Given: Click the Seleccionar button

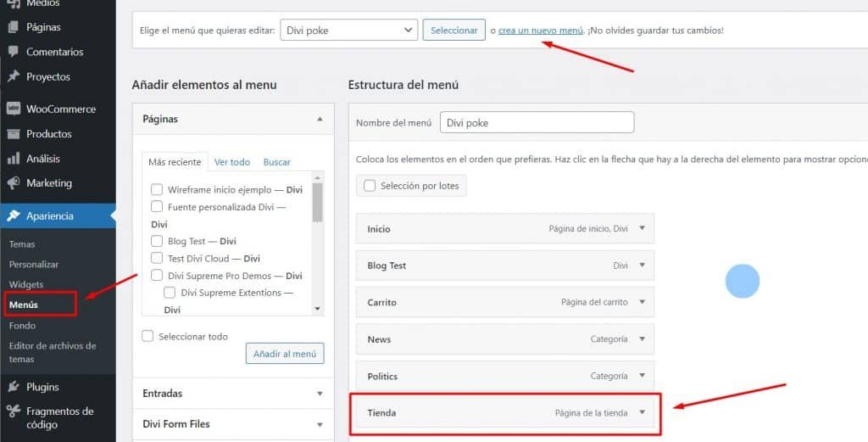Looking at the screenshot, I should coord(454,30).
